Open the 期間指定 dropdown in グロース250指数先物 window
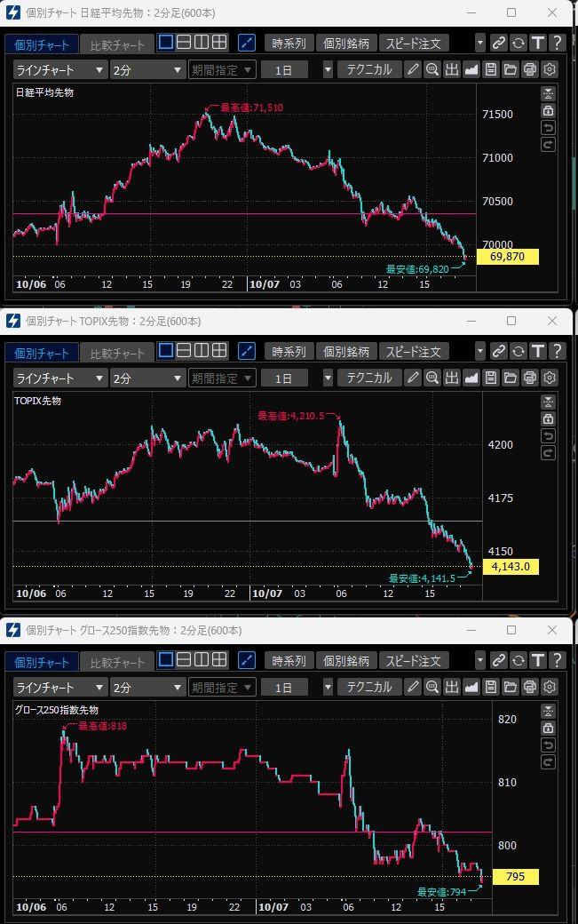The height and width of the screenshot is (924, 578). click(222, 687)
